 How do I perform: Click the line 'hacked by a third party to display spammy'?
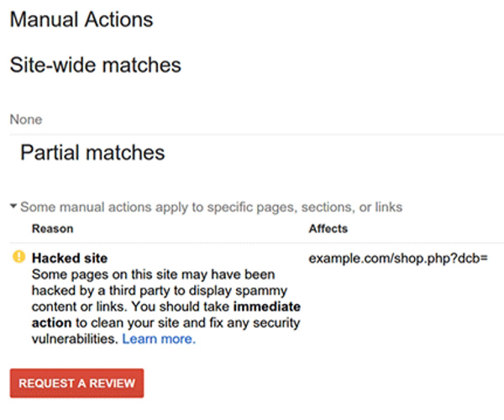coord(160,291)
